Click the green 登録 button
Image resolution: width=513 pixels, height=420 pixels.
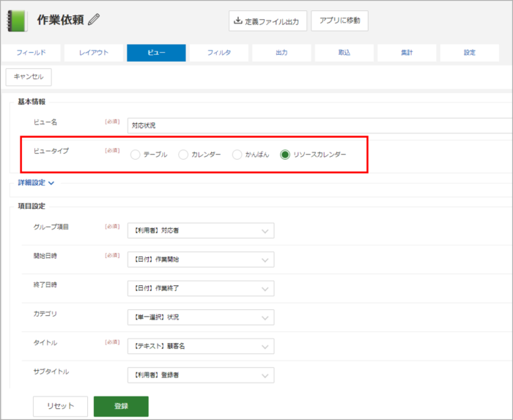click(x=121, y=406)
